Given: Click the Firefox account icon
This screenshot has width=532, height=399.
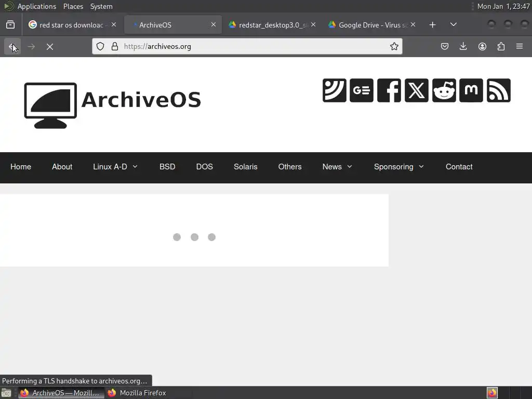Looking at the screenshot, I should 482,46.
